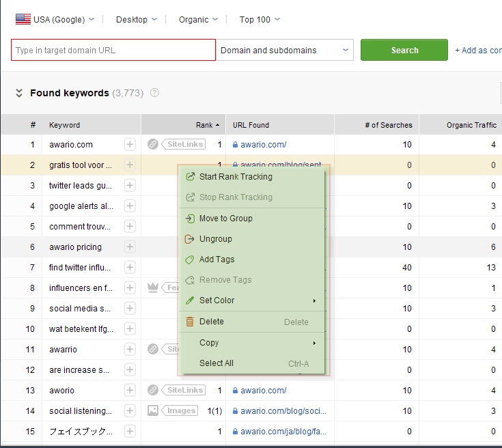Select the google alerts al... keyword
Image resolution: width=502 pixels, height=448 pixels.
[81, 206]
